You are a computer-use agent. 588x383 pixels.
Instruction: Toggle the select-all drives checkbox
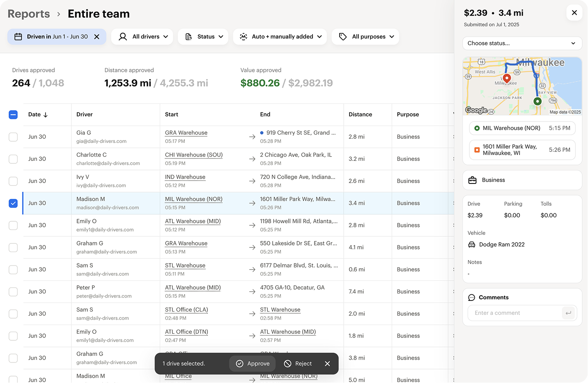(13, 115)
